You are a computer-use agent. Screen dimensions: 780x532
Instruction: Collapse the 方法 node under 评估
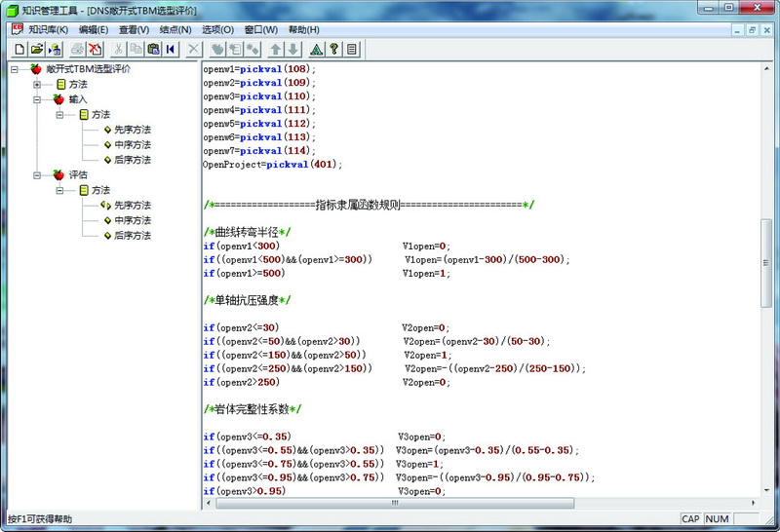pyautogui.click(x=59, y=190)
